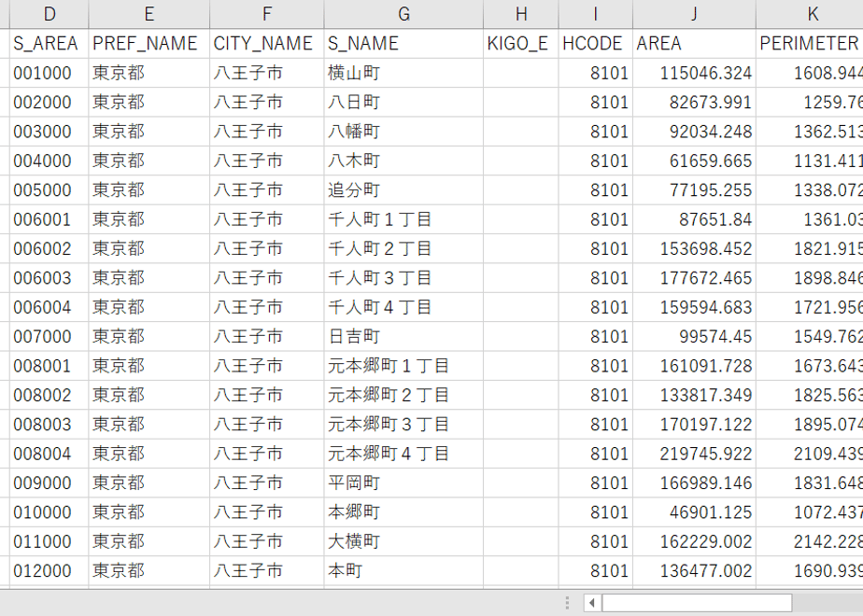Select HCODE 8101 in 横山町 row
The image size is (863, 616).
(596, 73)
